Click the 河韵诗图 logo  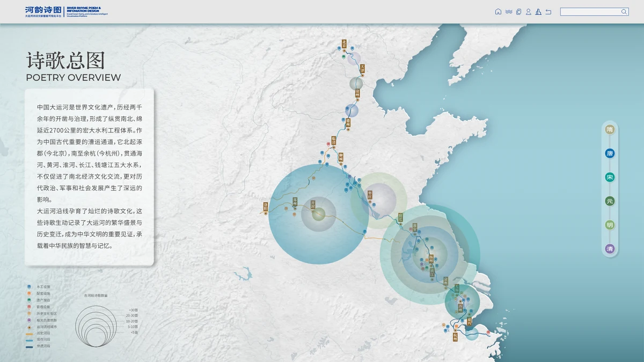(43, 10)
